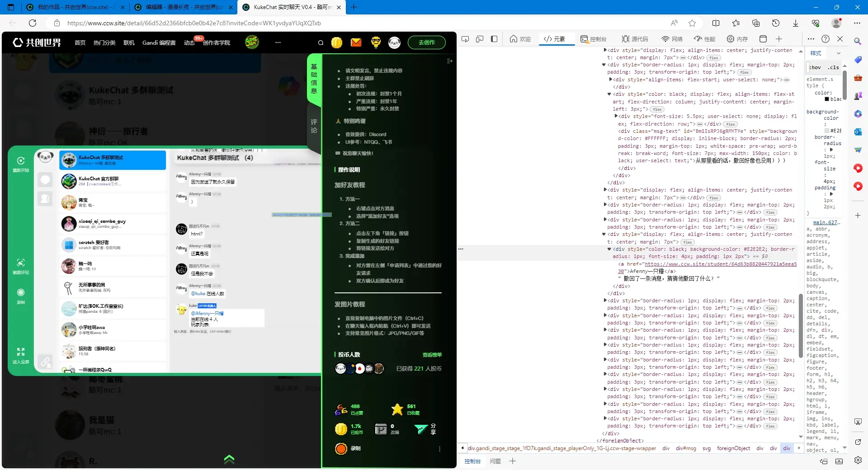Image resolution: width=868 pixels, height=470 pixels.
Task: Open the 问题 issues drawer tab
Action: tap(495, 461)
